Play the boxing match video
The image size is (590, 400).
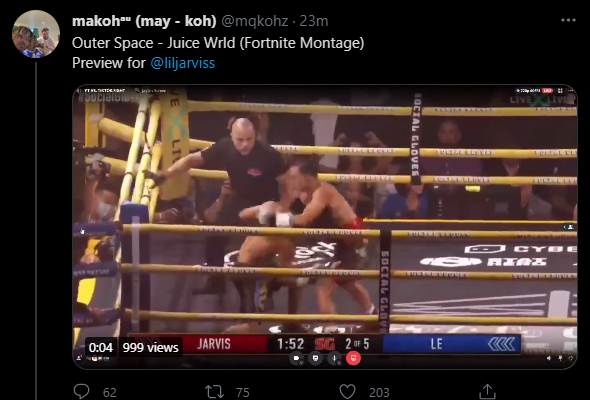tap(325, 227)
